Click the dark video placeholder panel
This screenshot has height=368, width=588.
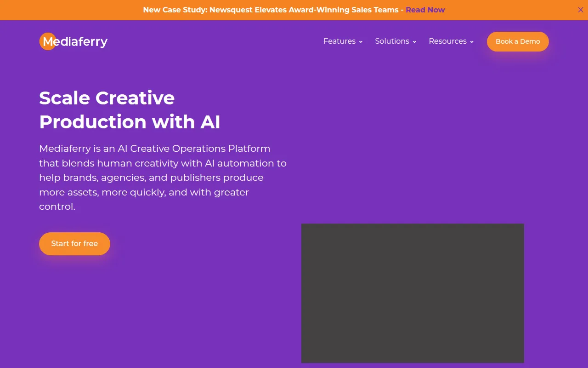[413, 293]
